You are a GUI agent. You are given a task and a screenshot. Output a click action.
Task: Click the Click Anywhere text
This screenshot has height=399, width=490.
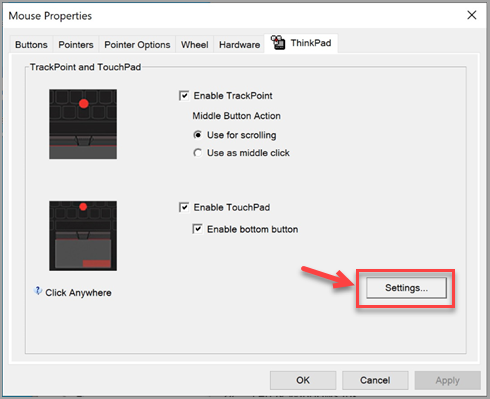[x=78, y=293]
